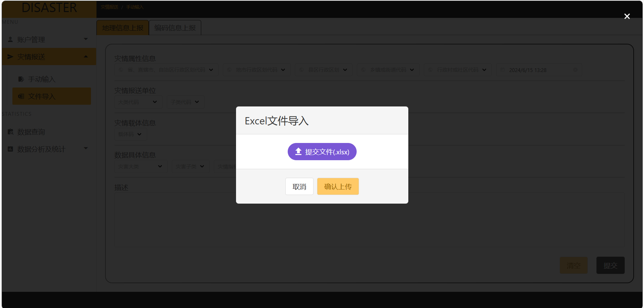Click inside the 描述 text area
This screenshot has height=308, width=644.
click(369, 219)
